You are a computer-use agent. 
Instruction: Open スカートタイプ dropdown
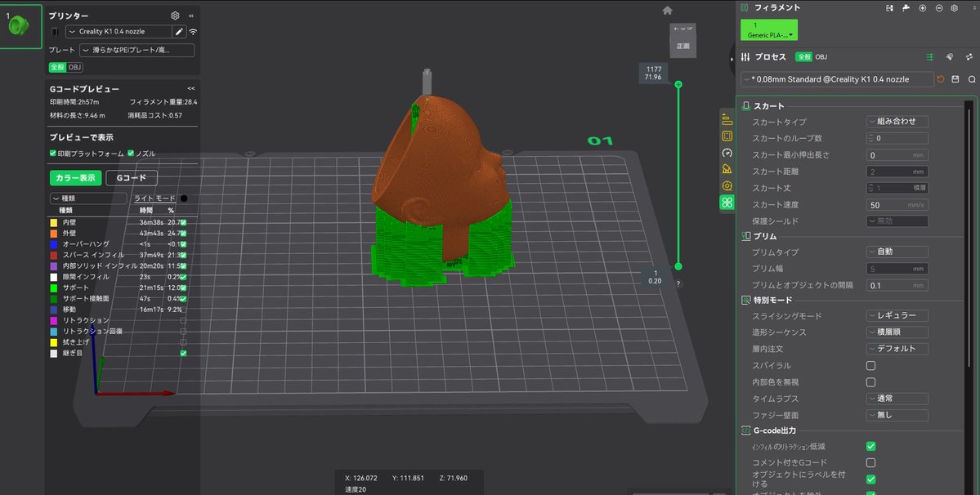897,122
